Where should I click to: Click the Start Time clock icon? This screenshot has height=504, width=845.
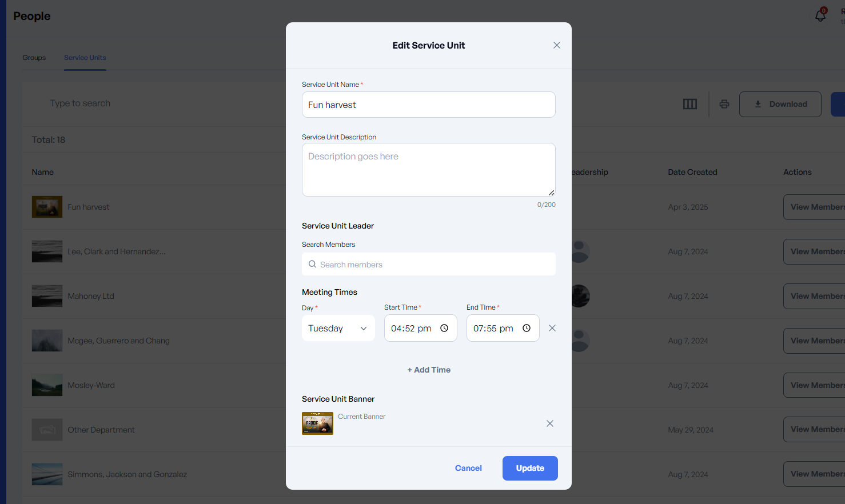444,328
